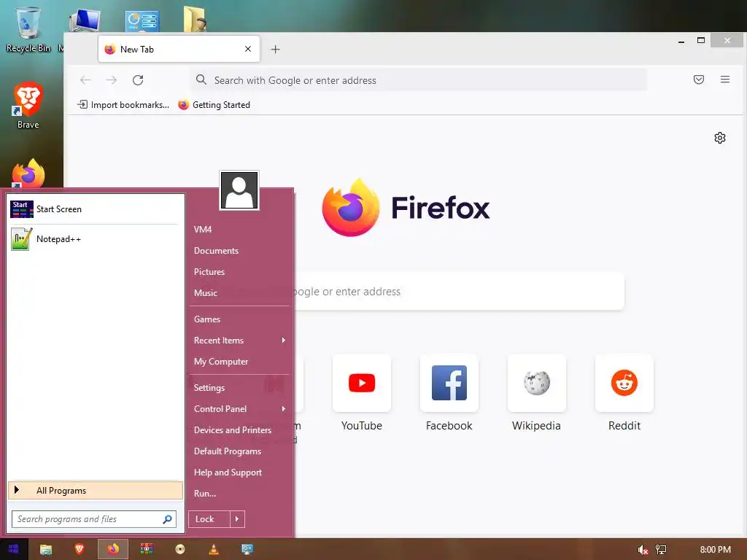
Task: Click Import bookmarks... in bookmarks toolbar
Action: pyautogui.click(x=123, y=105)
